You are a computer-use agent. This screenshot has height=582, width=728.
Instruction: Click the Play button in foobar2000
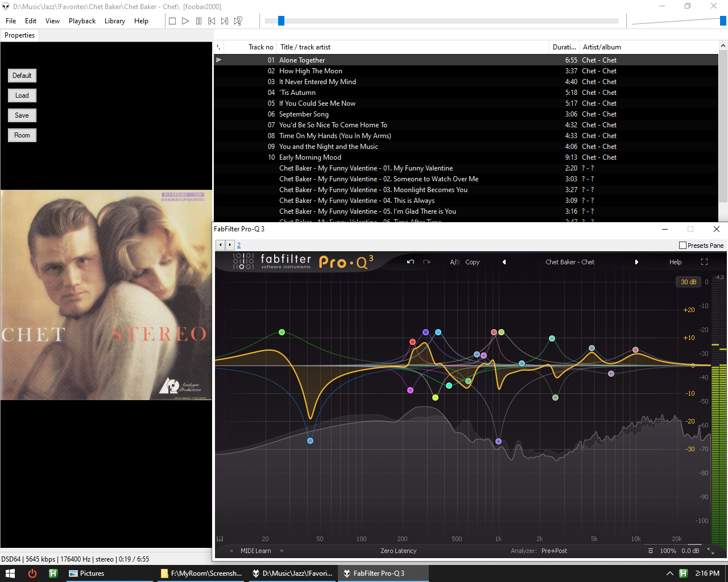click(x=185, y=21)
